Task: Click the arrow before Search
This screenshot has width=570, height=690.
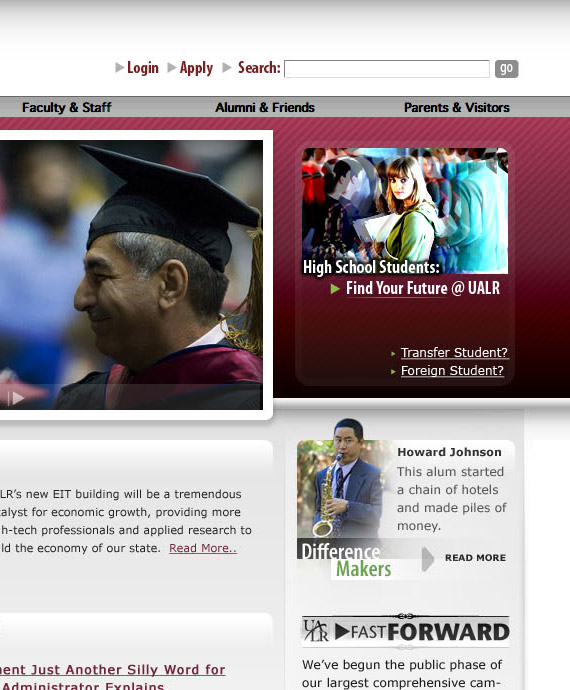Action: [x=227, y=67]
